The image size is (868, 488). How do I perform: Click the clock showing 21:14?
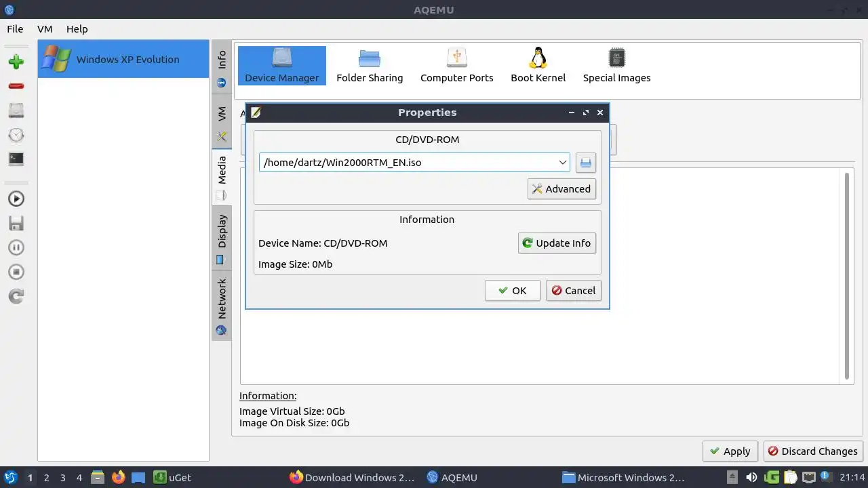click(852, 478)
